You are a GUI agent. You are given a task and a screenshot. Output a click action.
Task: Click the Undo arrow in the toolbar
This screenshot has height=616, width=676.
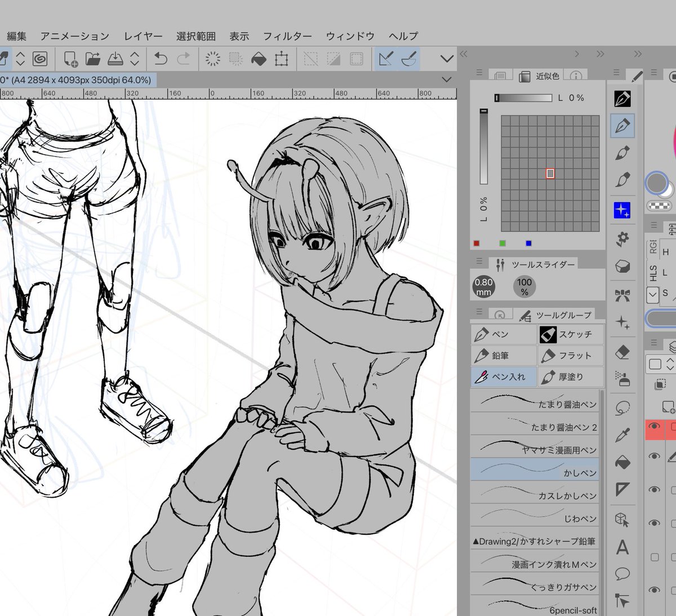click(161, 59)
